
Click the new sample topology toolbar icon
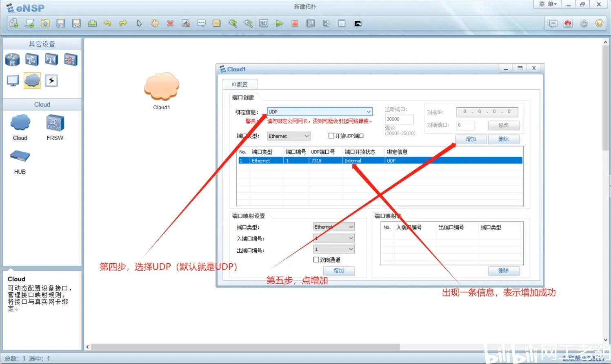pyautogui.click(x=29, y=23)
